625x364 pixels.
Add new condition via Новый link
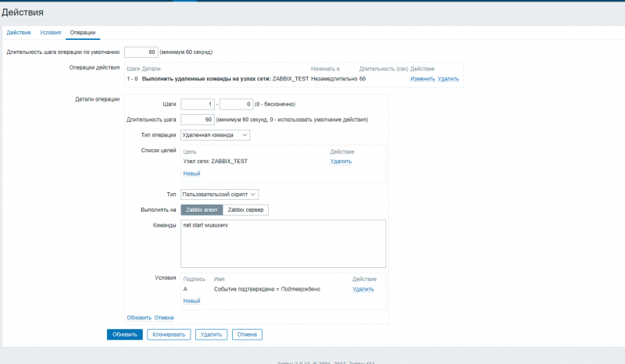point(191,301)
